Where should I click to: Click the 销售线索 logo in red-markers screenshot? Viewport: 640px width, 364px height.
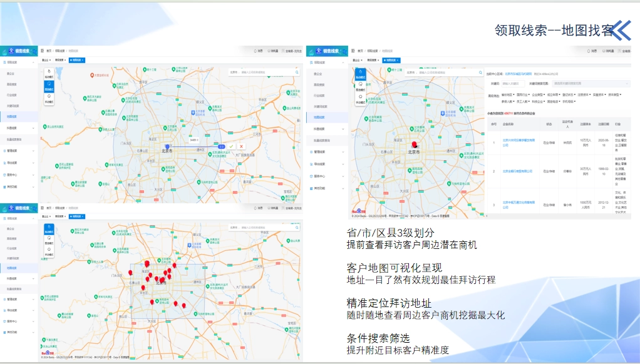point(19,208)
